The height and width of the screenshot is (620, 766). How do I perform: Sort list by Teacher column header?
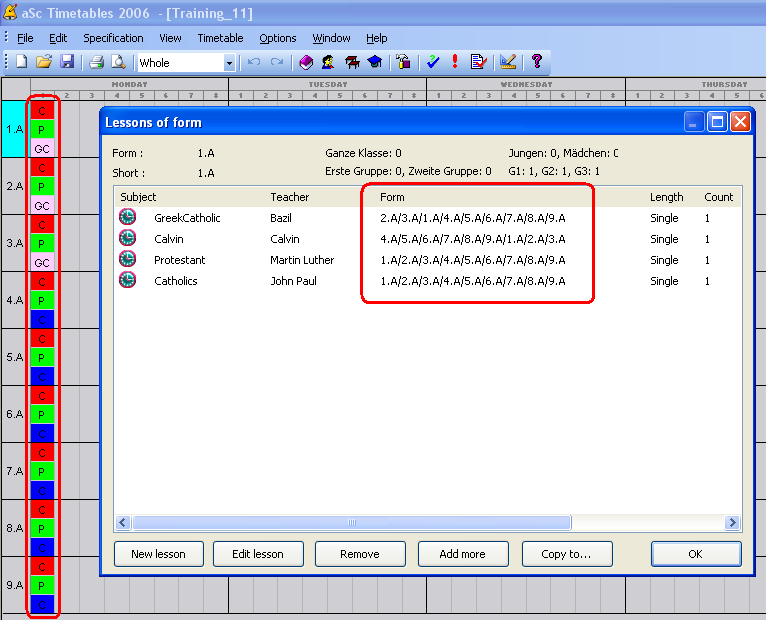[x=290, y=197]
